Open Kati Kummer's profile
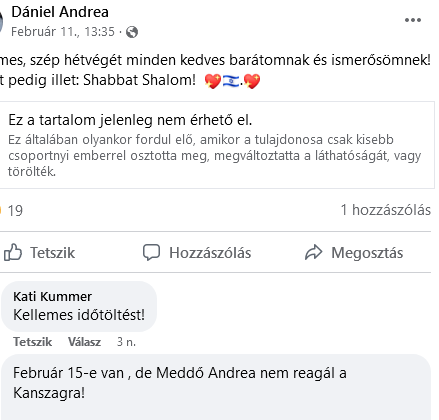 pyautogui.click(x=52, y=296)
